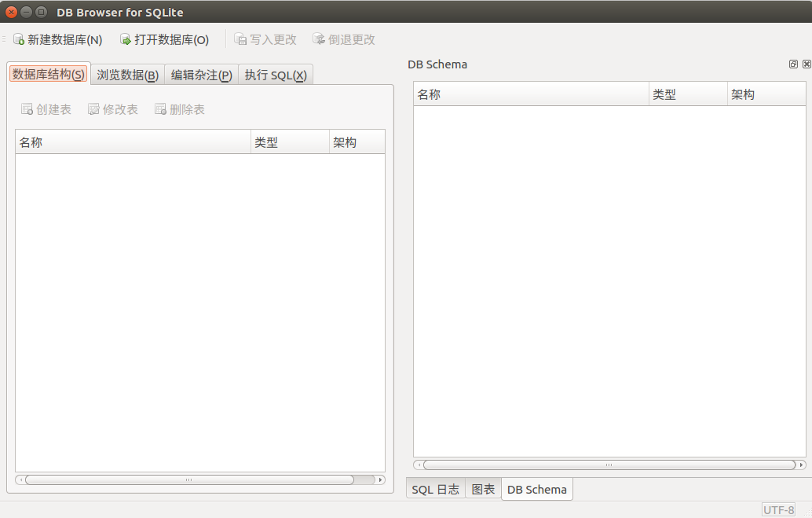The image size is (812, 518).
Task: Click the 架构 header in DB Schema panel
Action: tap(766, 94)
